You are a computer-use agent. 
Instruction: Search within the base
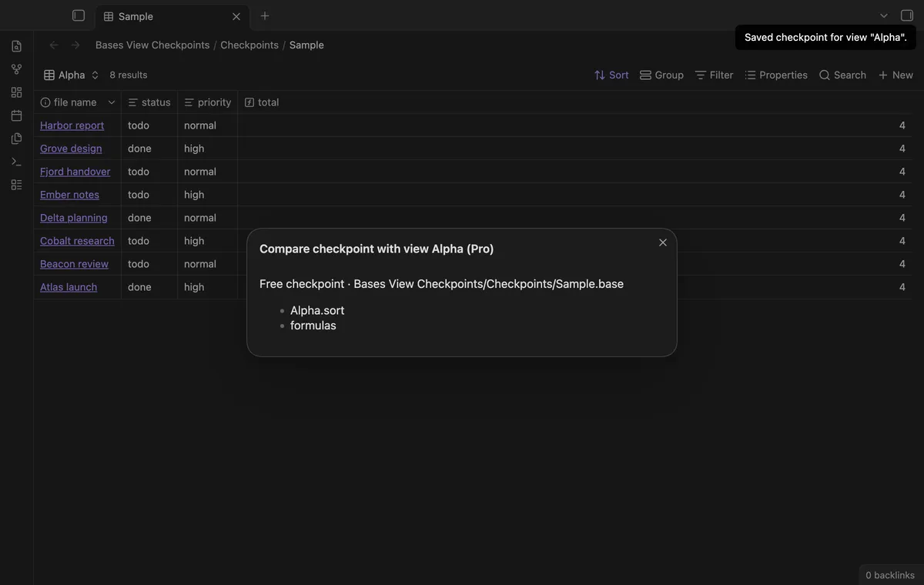tap(842, 75)
